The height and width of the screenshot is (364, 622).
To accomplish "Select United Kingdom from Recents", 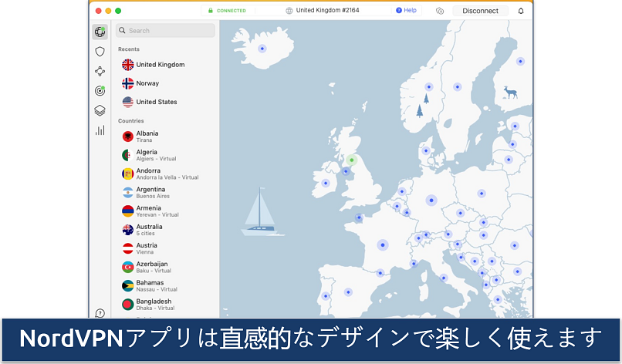I will (160, 65).
